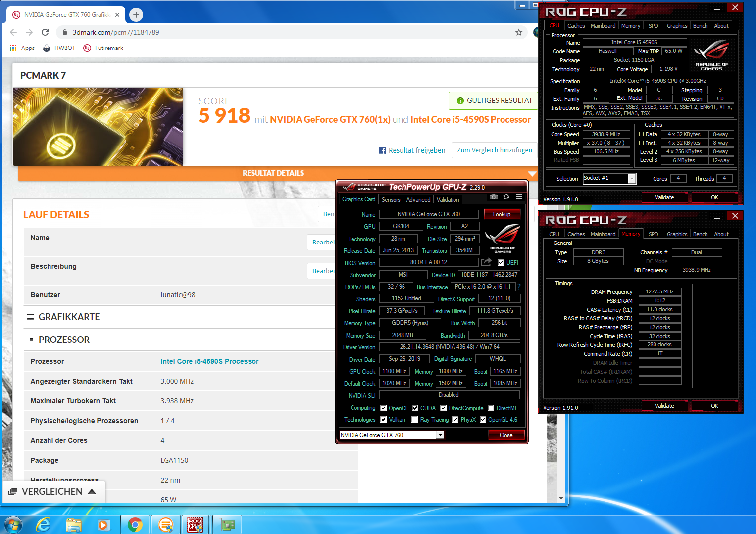756x534 pixels.
Task: Click Zum Vergleich hinzufügen button
Action: [495, 150]
